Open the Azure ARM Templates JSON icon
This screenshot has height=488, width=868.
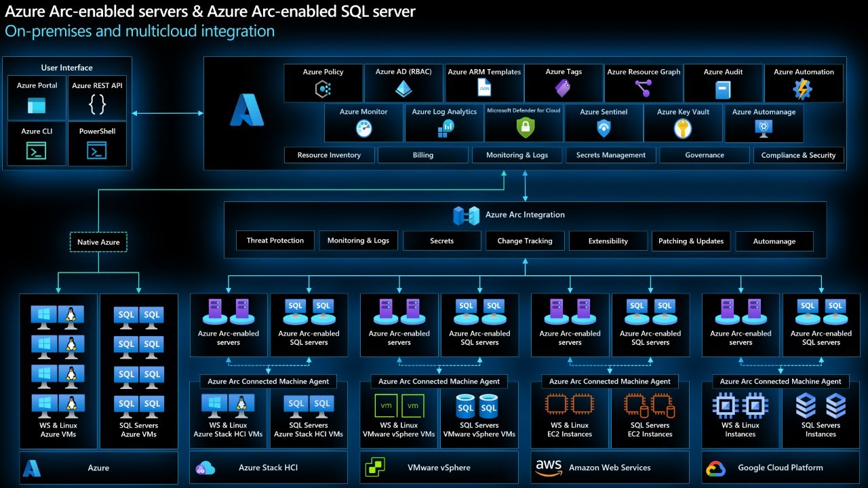pos(484,88)
